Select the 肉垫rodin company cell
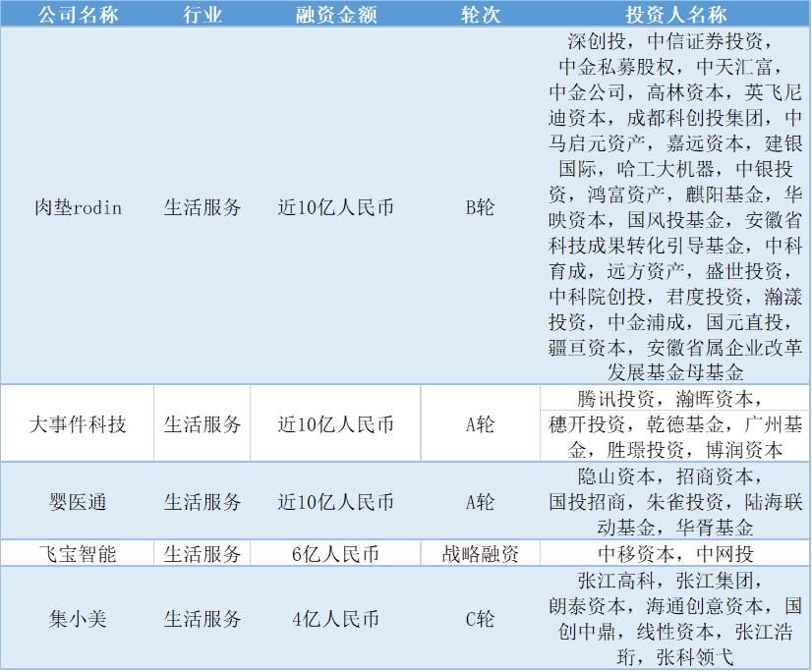 pos(78,207)
